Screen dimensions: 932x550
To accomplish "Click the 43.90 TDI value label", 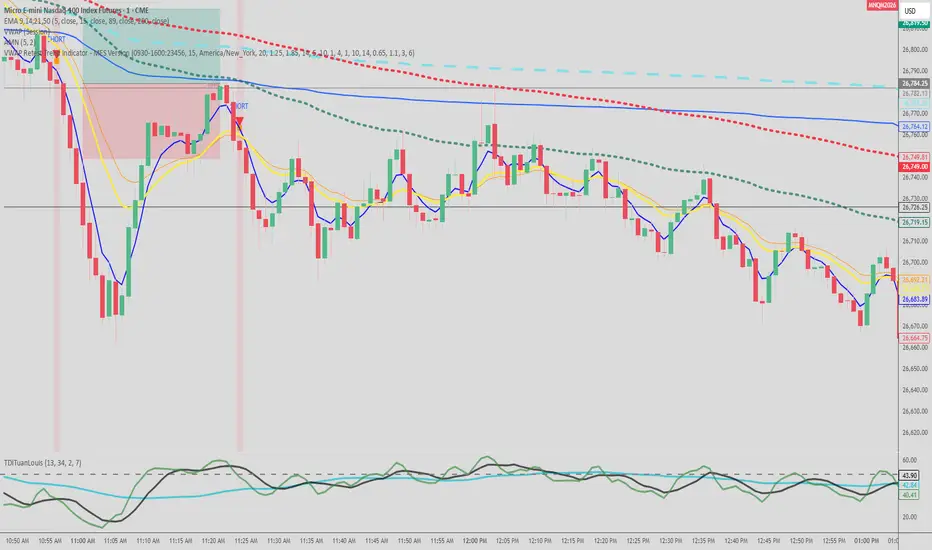I will [909, 476].
